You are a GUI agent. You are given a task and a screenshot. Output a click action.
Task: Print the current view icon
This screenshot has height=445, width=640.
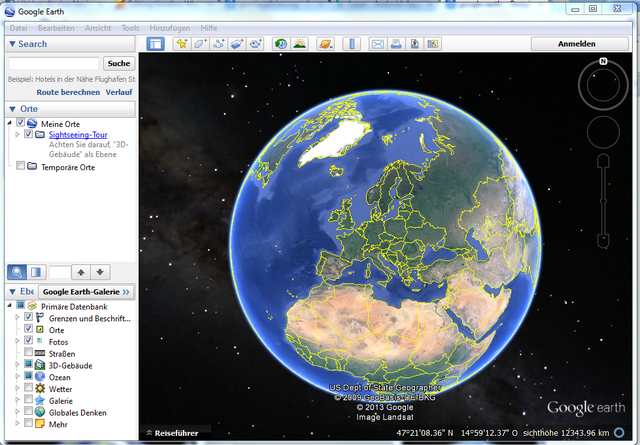click(396, 44)
